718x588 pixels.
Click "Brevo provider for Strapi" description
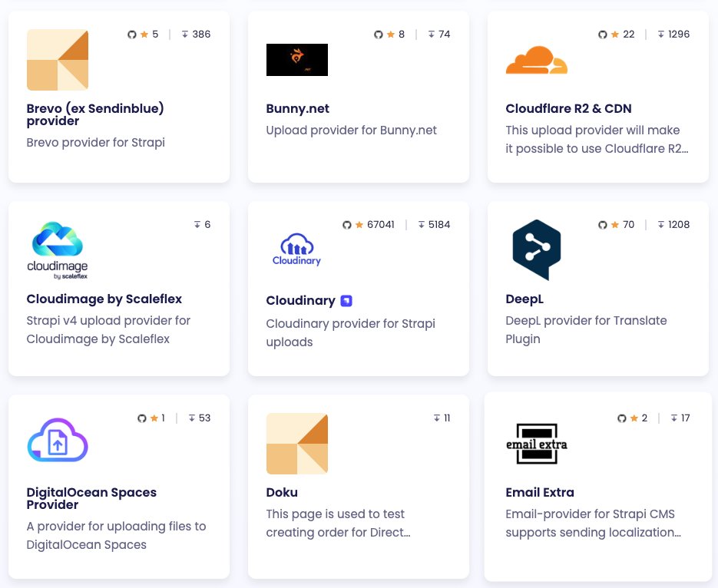pos(96,142)
